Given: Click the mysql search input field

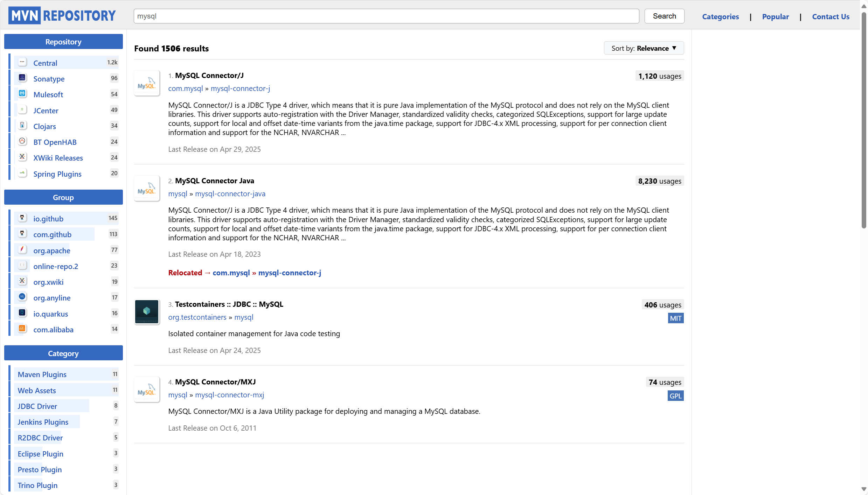Looking at the screenshot, I should point(386,16).
